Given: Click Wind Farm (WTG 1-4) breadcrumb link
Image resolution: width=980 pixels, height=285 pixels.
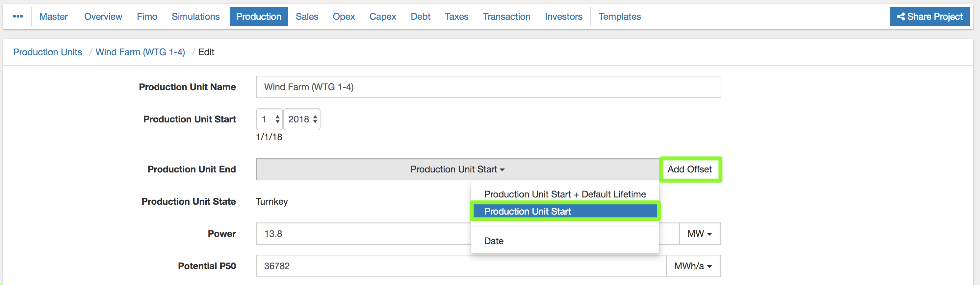Looking at the screenshot, I should [x=140, y=52].
